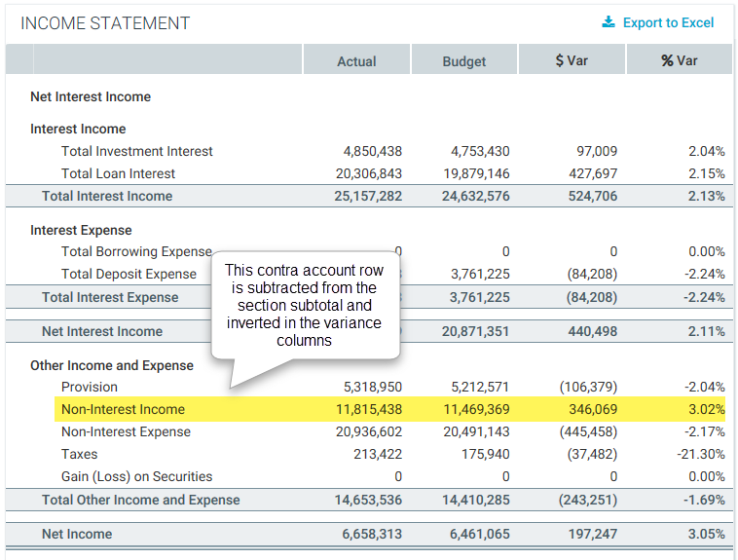Click the Net Income total row label
Viewport: 738px width, 560px height.
tap(77, 534)
